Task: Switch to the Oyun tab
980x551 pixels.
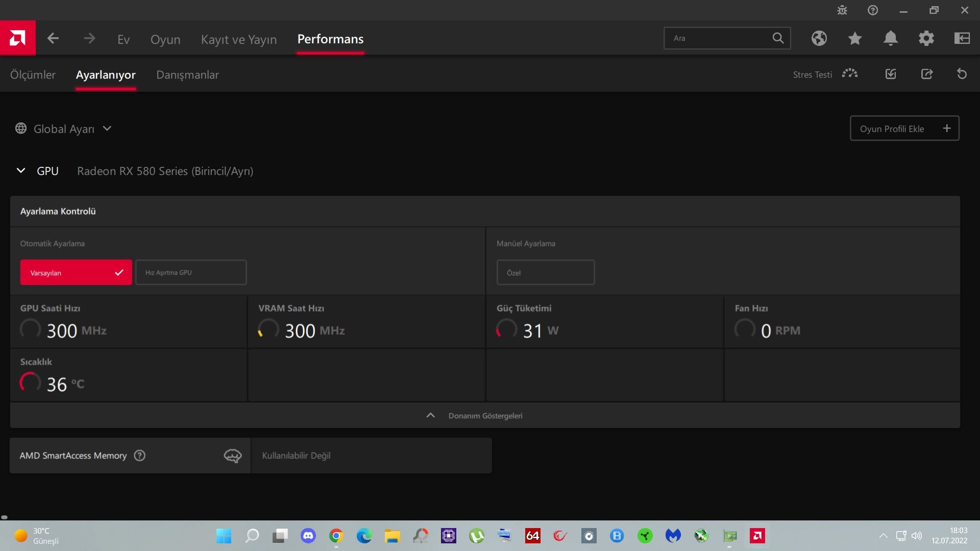Action: coord(165,39)
